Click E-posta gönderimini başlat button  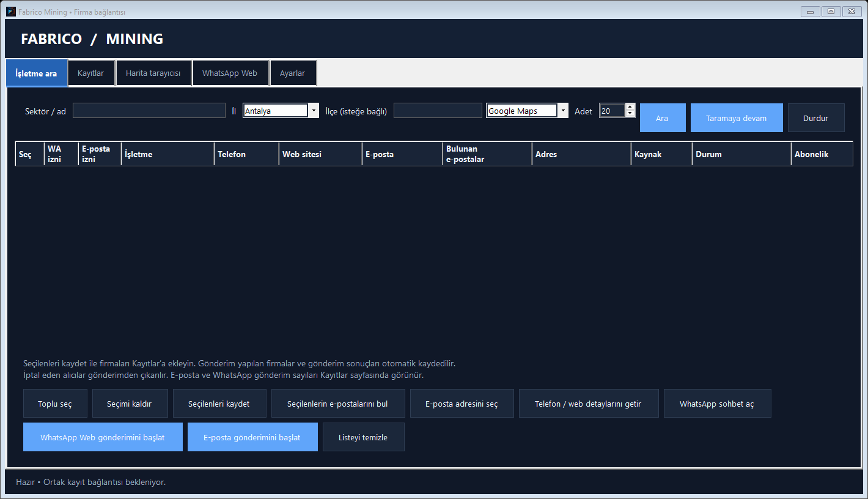click(x=252, y=437)
